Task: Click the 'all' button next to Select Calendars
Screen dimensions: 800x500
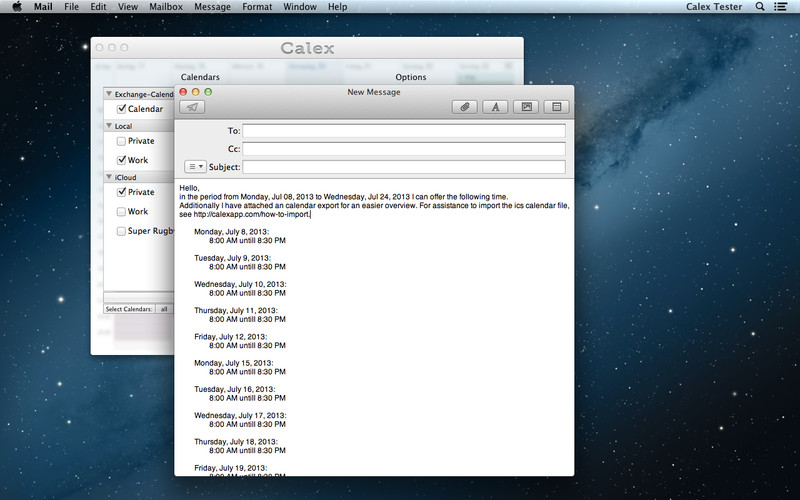Action: pyautogui.click(x=164, y=309)
